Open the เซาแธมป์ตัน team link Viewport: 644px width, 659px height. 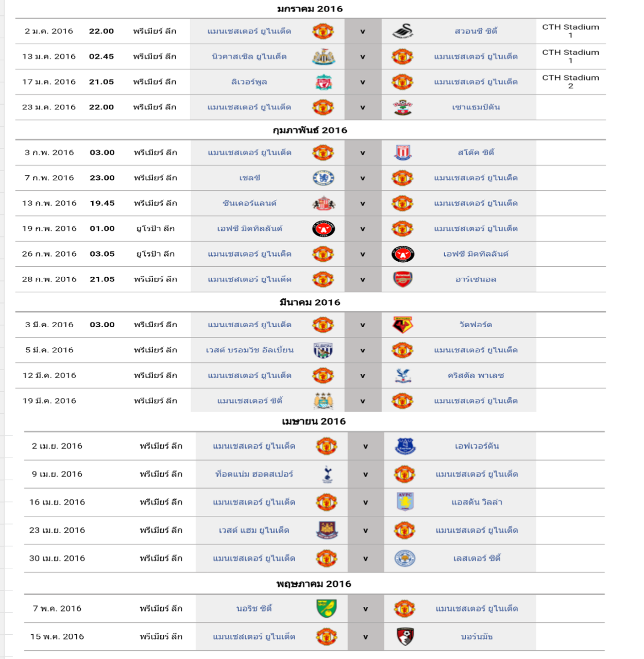476,107
